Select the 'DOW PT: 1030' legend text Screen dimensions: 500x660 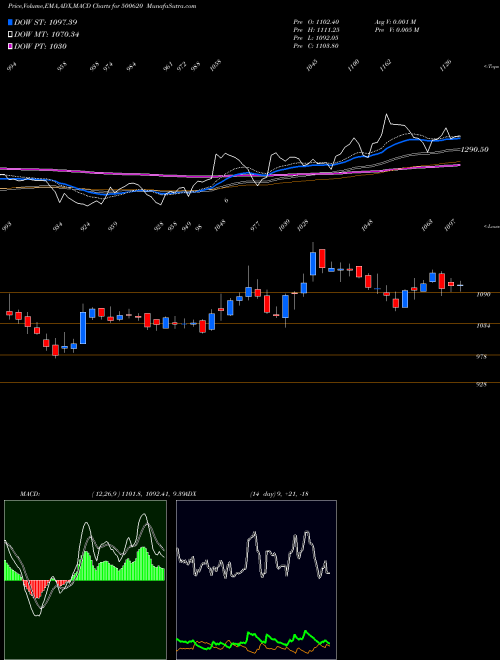click(40, 46)
